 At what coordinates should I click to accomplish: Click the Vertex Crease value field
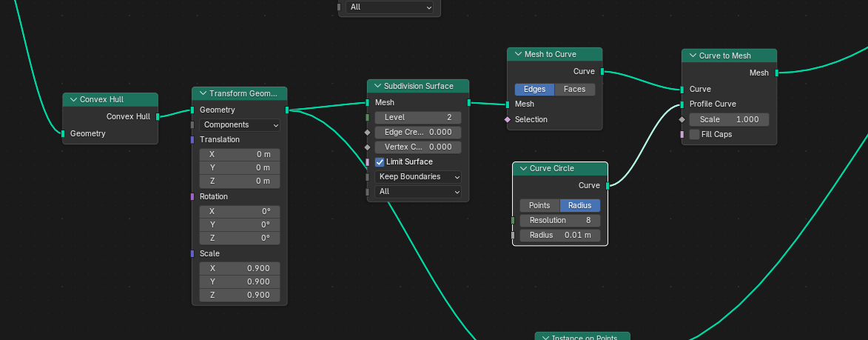click(417, 147)
